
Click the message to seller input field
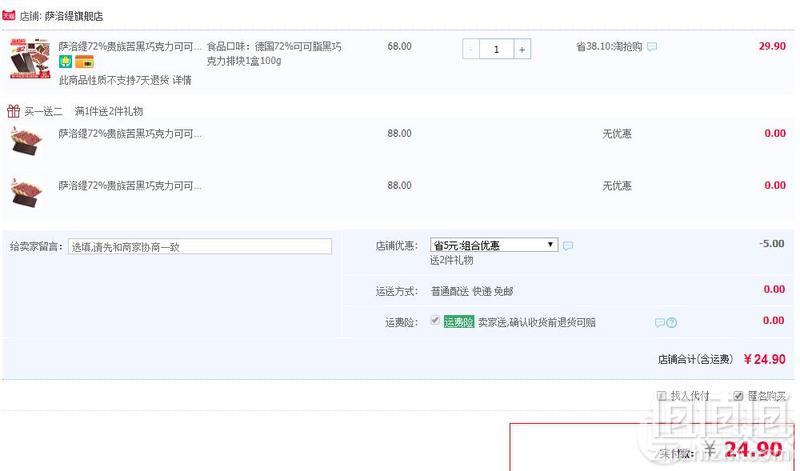199,246
